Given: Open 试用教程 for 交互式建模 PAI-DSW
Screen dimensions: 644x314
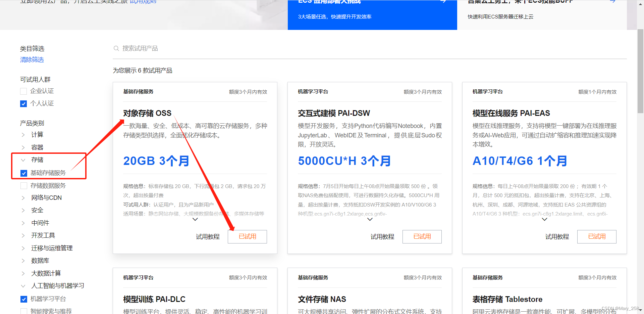Looking at the screenshot, I should 382,236.
